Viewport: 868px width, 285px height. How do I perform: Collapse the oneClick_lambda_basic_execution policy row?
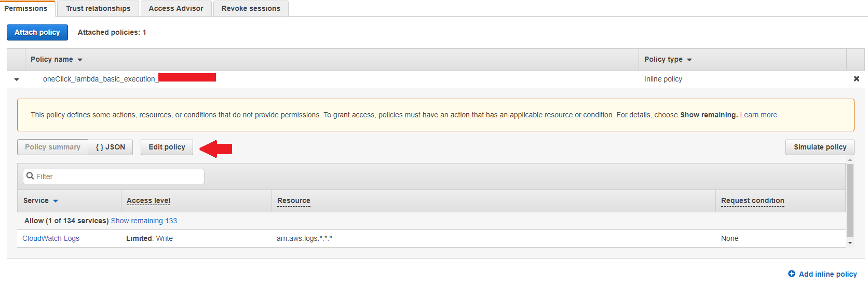(x=17, y=79)
